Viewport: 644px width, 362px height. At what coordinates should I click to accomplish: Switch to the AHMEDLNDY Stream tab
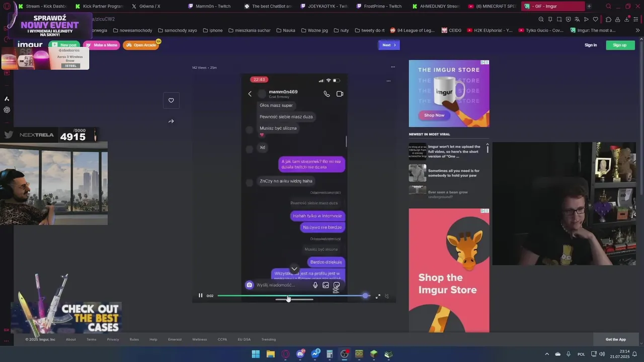pyautogui.click(x=437, y=7)
